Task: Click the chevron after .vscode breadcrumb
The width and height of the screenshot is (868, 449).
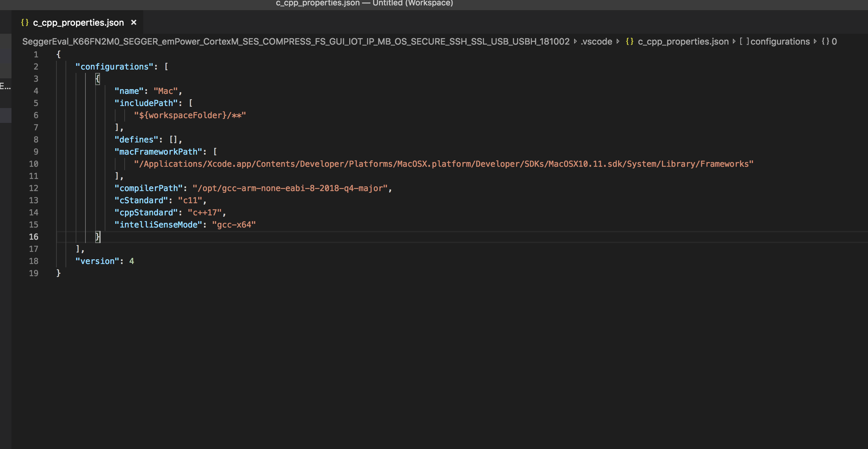Action: 618,42
